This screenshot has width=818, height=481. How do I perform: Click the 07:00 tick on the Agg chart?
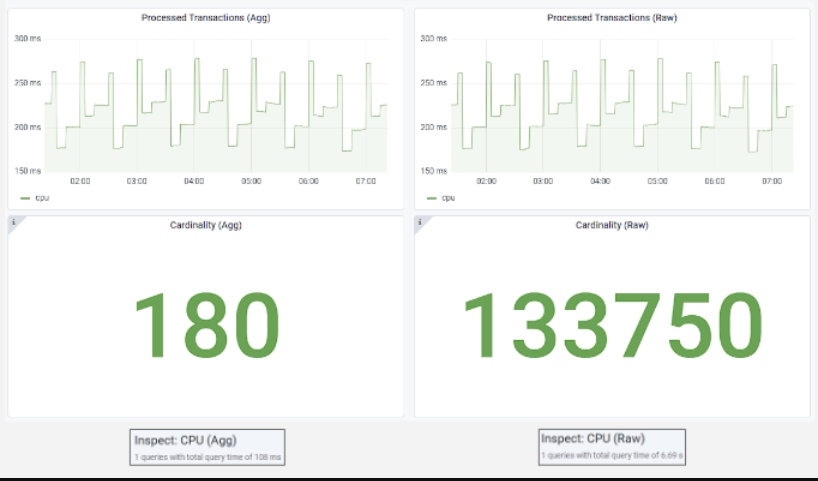[366, 181]
